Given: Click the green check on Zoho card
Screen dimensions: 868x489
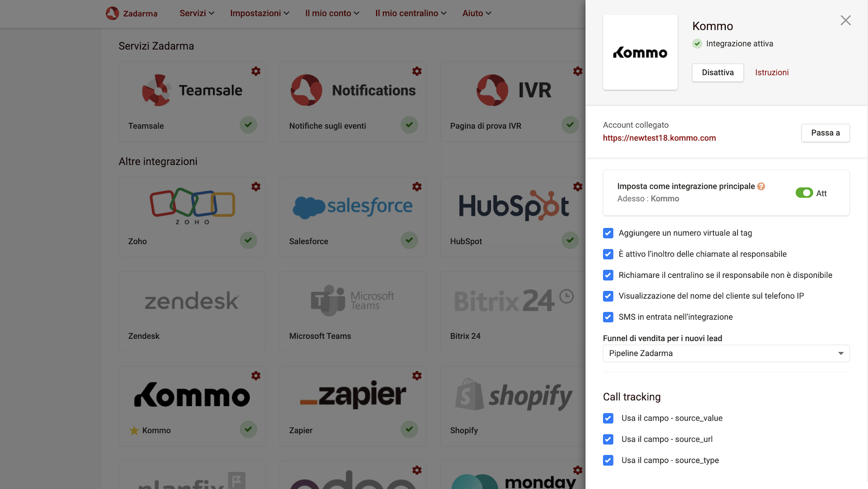Looking at the screenshot, I should coord(248,240).
